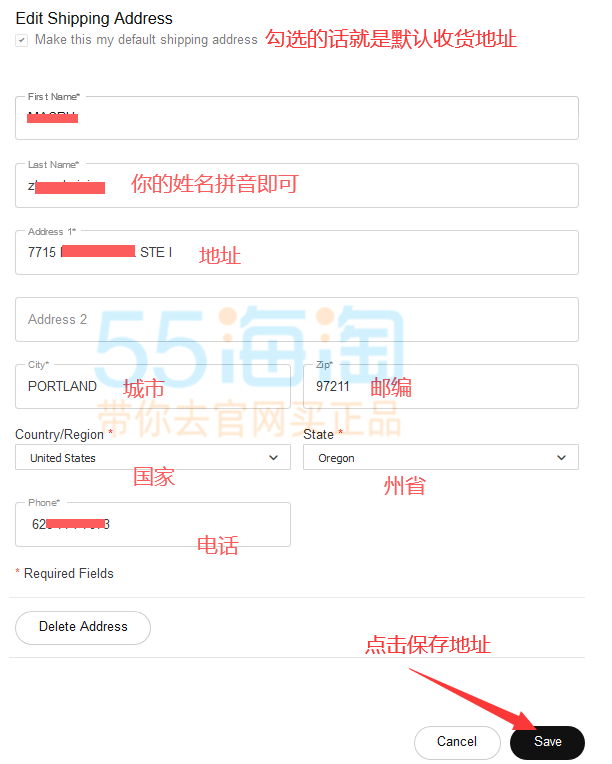This screenshot has height=764, width=612.
Task: Click into the Last Name field
Action: click(297, 186)
